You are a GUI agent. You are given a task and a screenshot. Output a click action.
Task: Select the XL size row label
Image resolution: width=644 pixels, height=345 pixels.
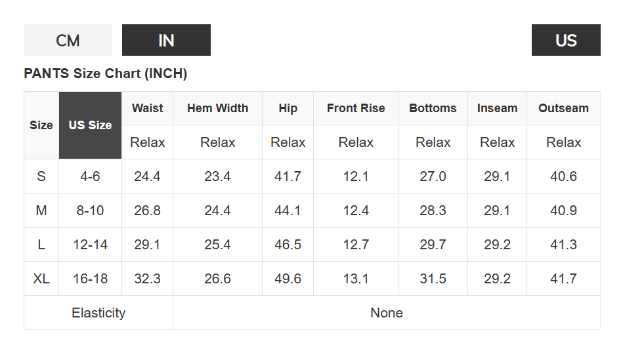[41, 279]
